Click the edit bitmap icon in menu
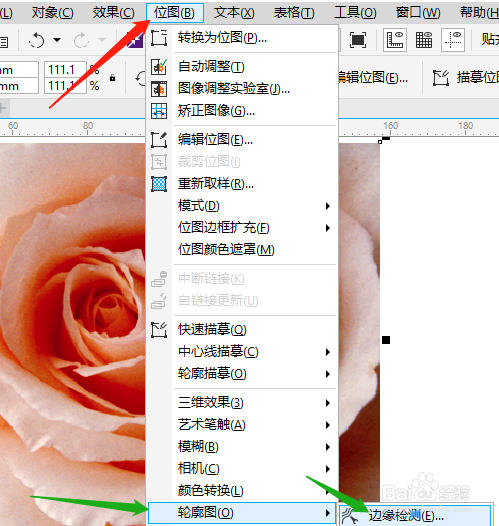The width and height of the screenshot is (499, 526). [x=159, y=140]
